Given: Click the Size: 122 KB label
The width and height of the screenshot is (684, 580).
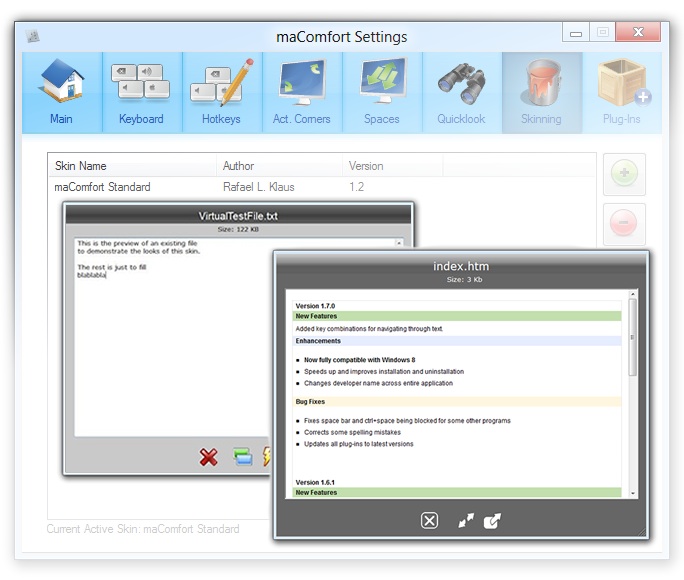Looking at the screenshot, I should [x=238, y=229].
